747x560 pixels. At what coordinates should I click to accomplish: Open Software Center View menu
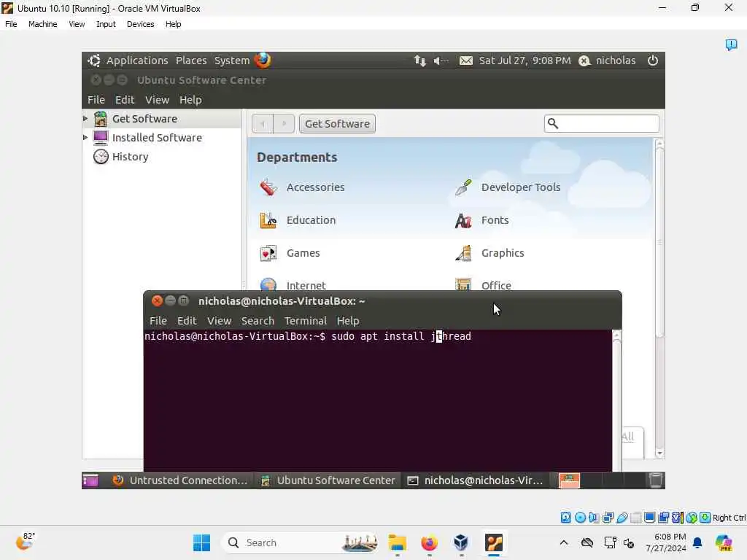158,99
